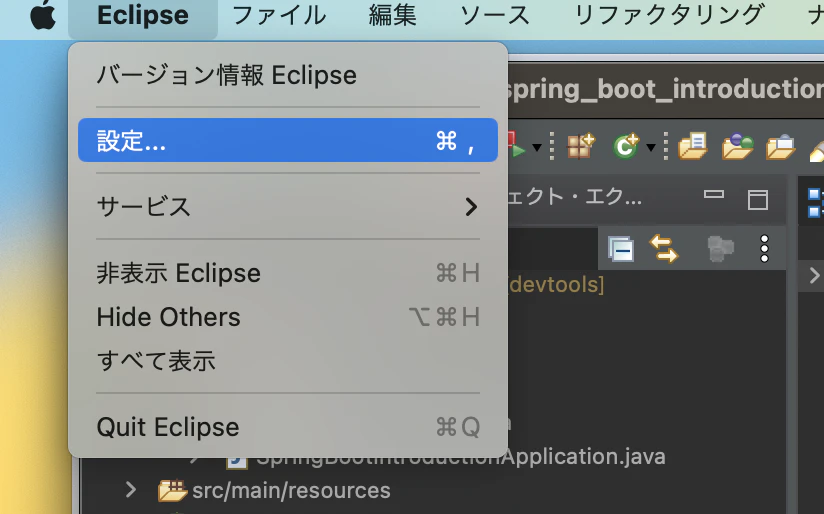Viewport: 824px width, 514px height.
Task: Open the ソース menu
Action: 495,15
